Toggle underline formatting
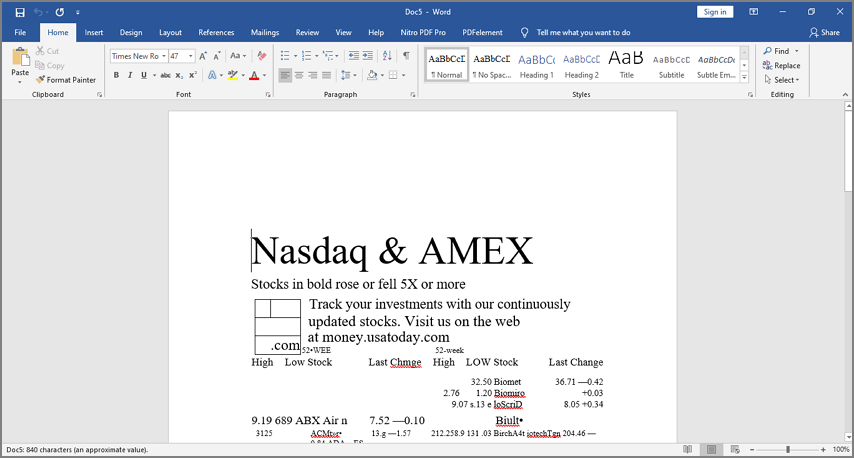The width and height of the screenshot is (854, 458). [x=144, y=75]
